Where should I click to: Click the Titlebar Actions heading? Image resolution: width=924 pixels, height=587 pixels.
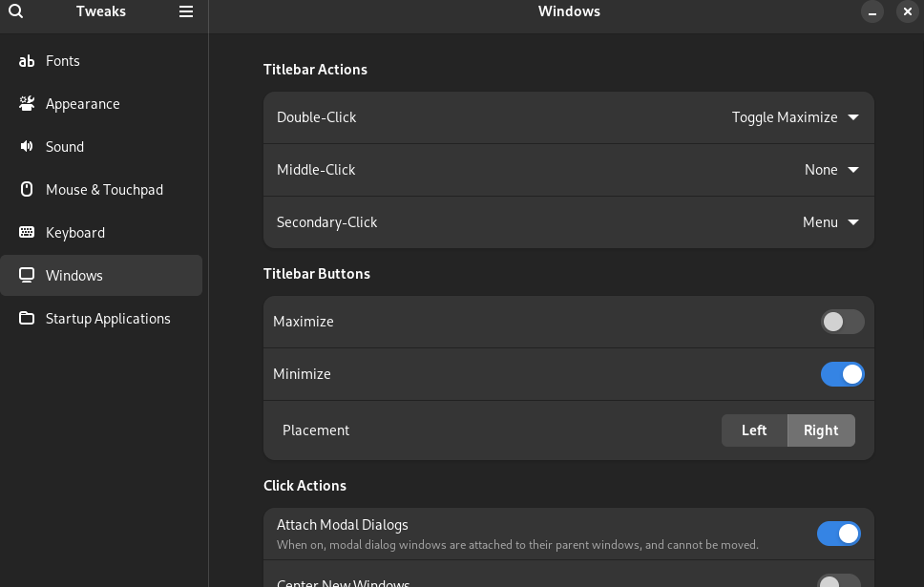(x=315, y=70)
